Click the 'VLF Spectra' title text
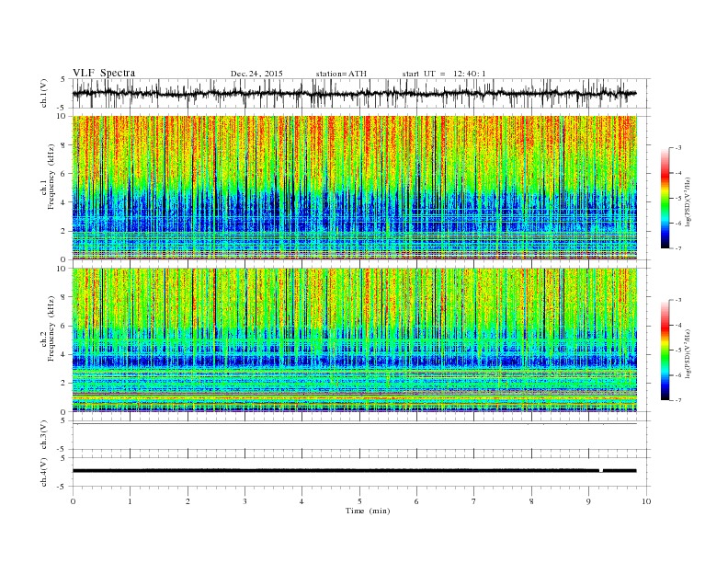This screenshot has height=563, width=728. tap(104, 73)
